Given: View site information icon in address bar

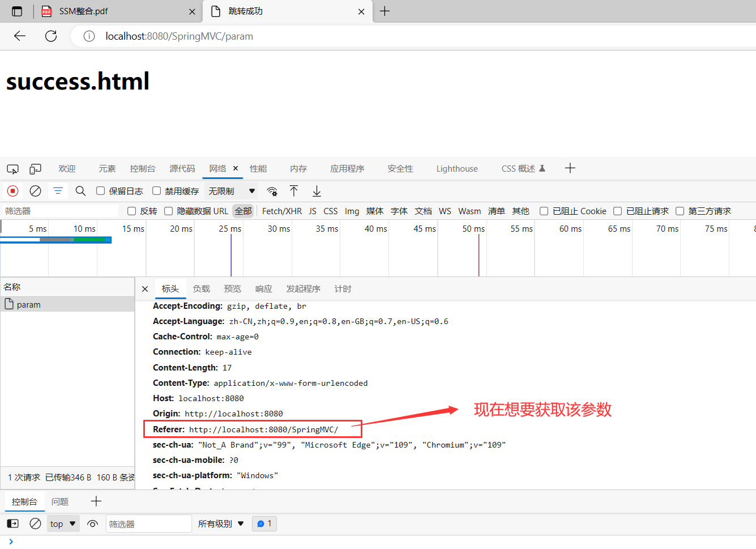Looking at the screenshot, I should (x=89, y=36).
